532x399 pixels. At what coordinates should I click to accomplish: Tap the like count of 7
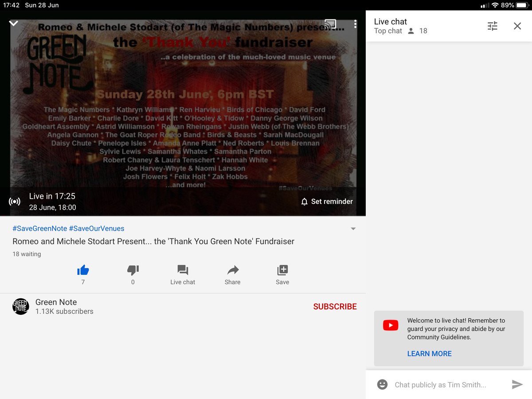(x=83, y=282)
